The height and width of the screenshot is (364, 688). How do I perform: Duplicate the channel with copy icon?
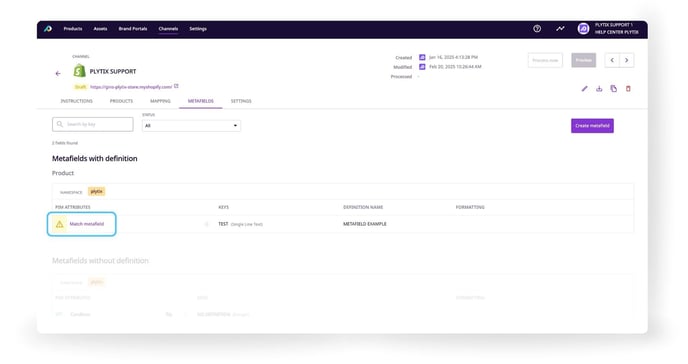click(613, 89)
